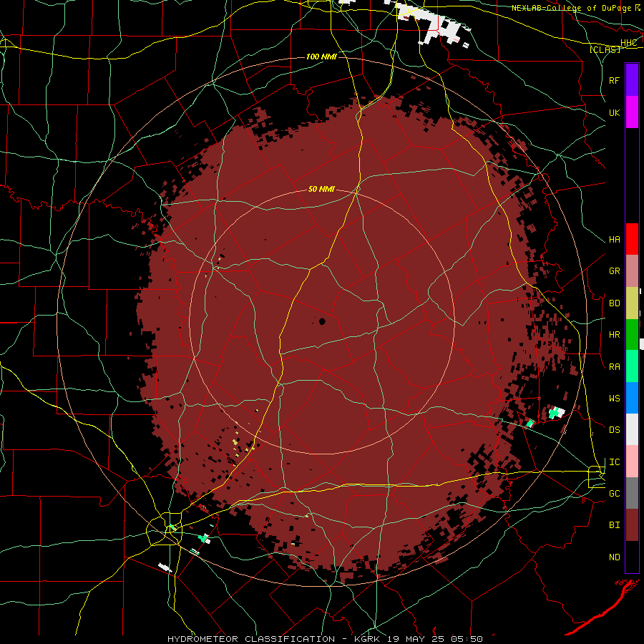Select the IC light-pink legend swatch

[x=632, y=462]
